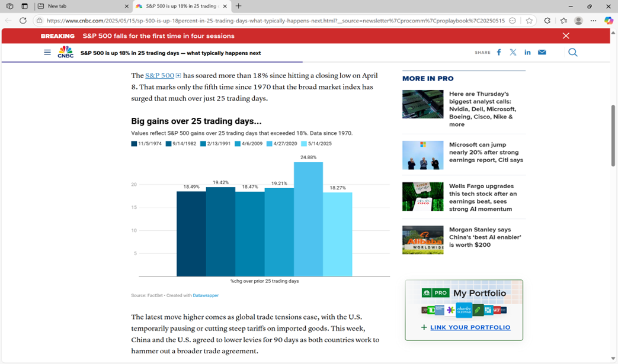Image resolution: width=618 pixels, height=364 pixels.
Task: Open Morgan Stanley China AI enabler article
Action: coord(485,237)
